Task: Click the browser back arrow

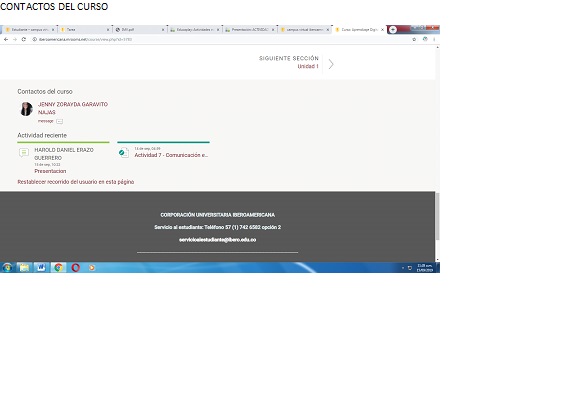Action: (x=6, y=39)
